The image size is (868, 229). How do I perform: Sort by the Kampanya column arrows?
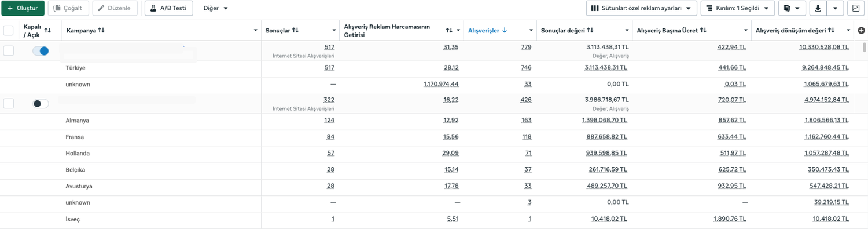click(x=102, y=30)
